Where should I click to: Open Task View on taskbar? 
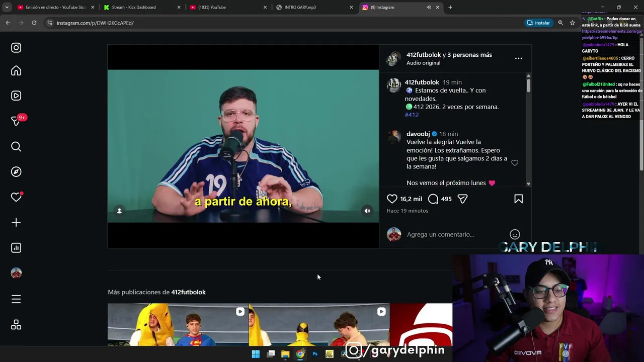pyautogui.click(x=271, y=354)
